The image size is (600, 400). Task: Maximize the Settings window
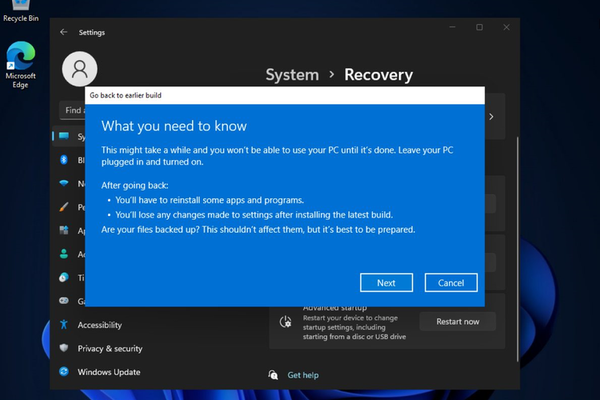(479, 27)
